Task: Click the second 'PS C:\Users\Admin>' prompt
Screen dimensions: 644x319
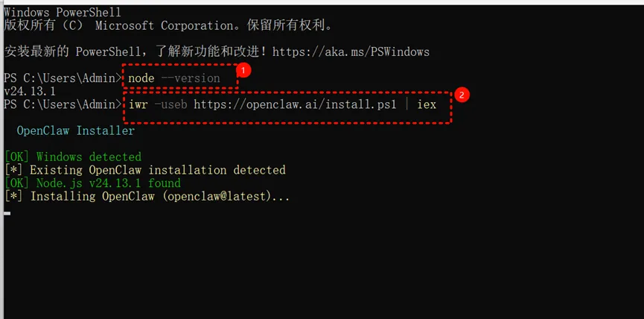Action: point(62,104)
